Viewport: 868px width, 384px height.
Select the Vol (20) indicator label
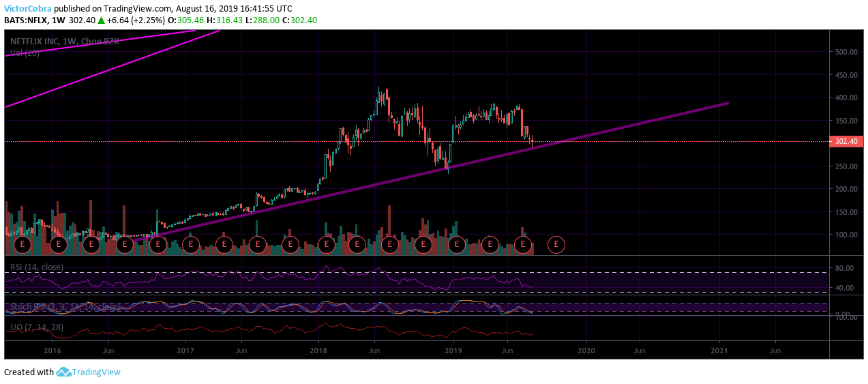[x=25, y=53]
